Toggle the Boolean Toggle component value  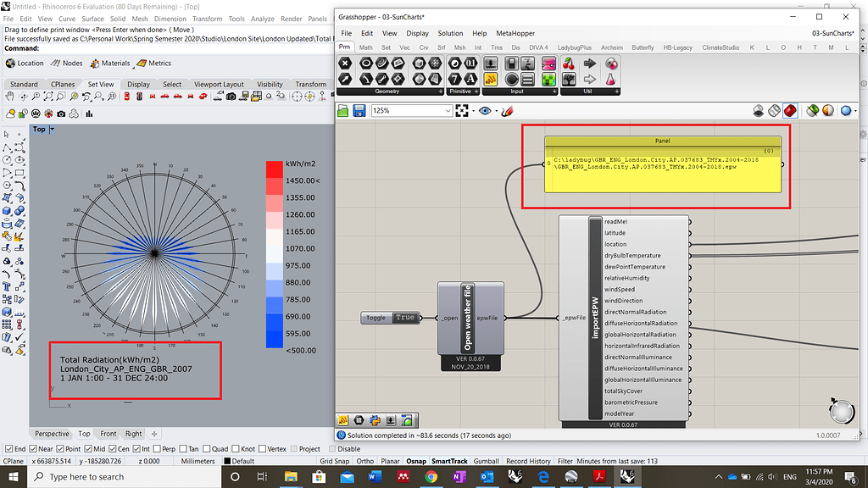coord(404,318)
